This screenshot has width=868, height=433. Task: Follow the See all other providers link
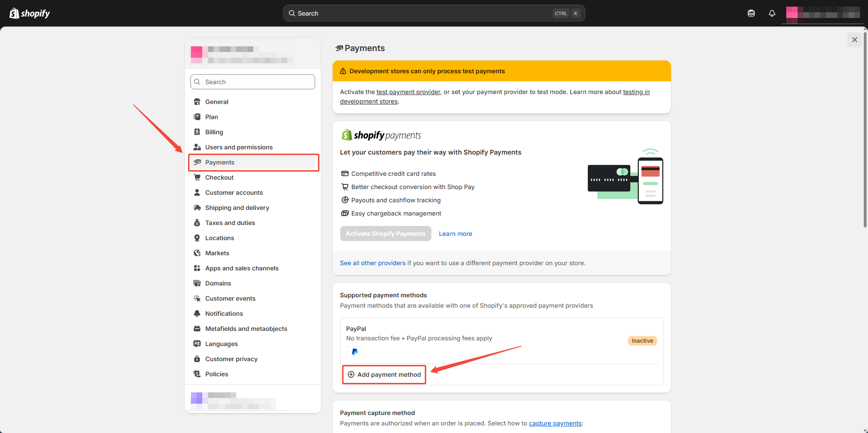point(372,263)
